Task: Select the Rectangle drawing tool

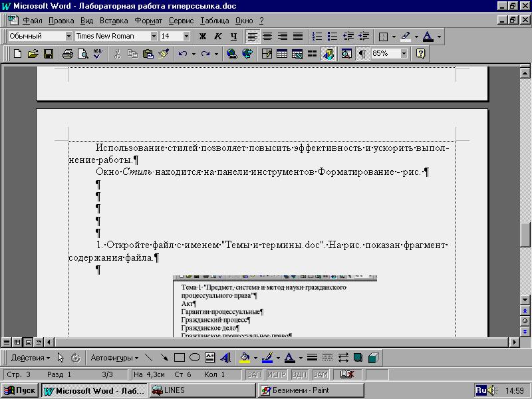Action: click(180, 358)
